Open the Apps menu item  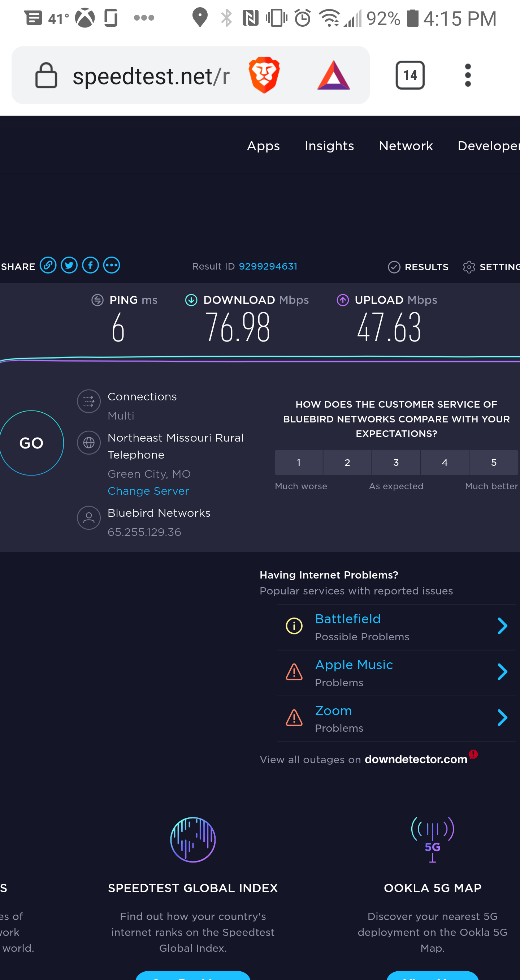pyautogui.click(x=263, y=146)
